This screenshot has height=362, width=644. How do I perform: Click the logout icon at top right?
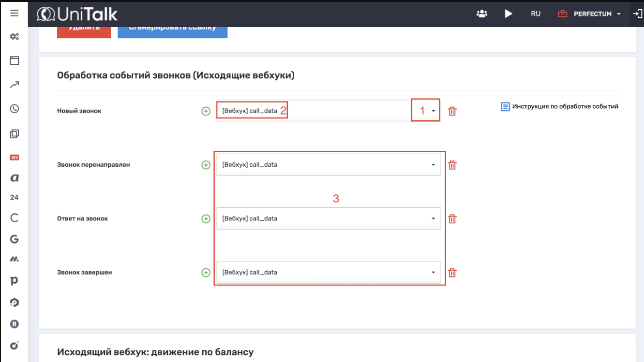click(637, 14)
